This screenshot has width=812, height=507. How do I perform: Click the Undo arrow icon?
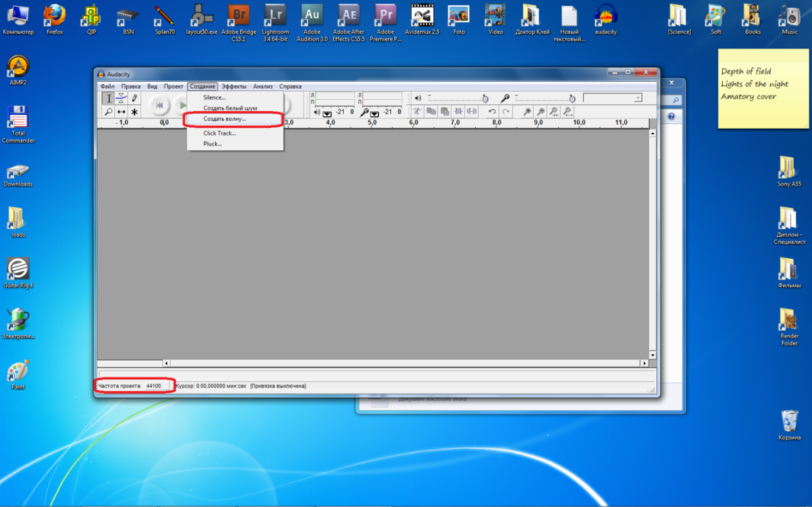click(x=492, y=111)
